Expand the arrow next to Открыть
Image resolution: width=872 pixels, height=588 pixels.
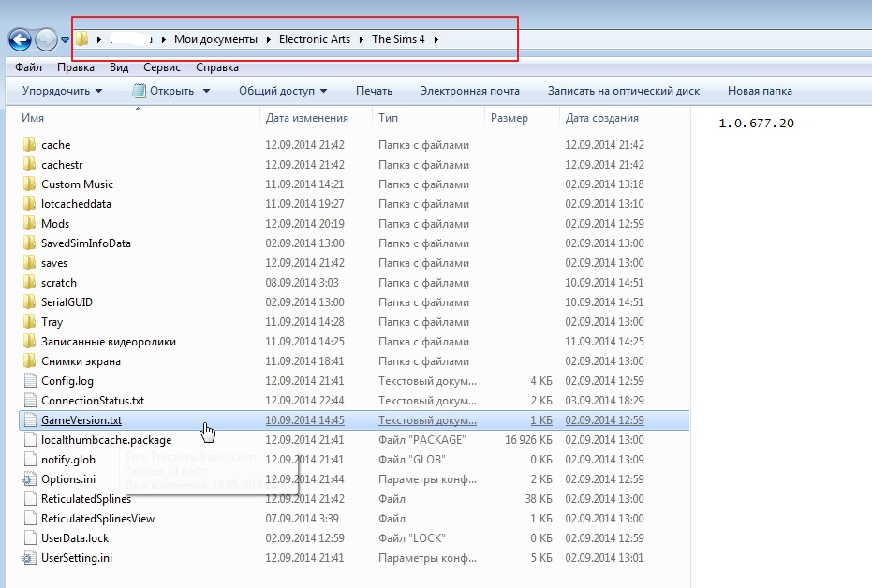click(x=206, y=91)
